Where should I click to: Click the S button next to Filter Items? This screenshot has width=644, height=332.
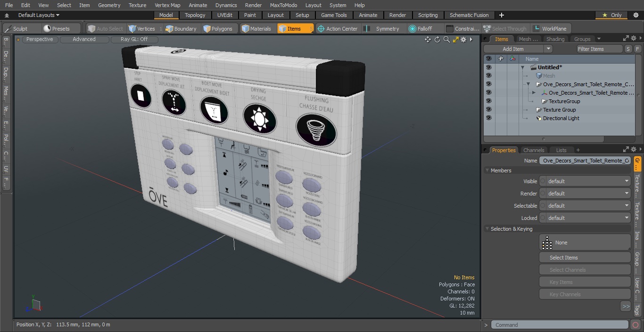628,49
